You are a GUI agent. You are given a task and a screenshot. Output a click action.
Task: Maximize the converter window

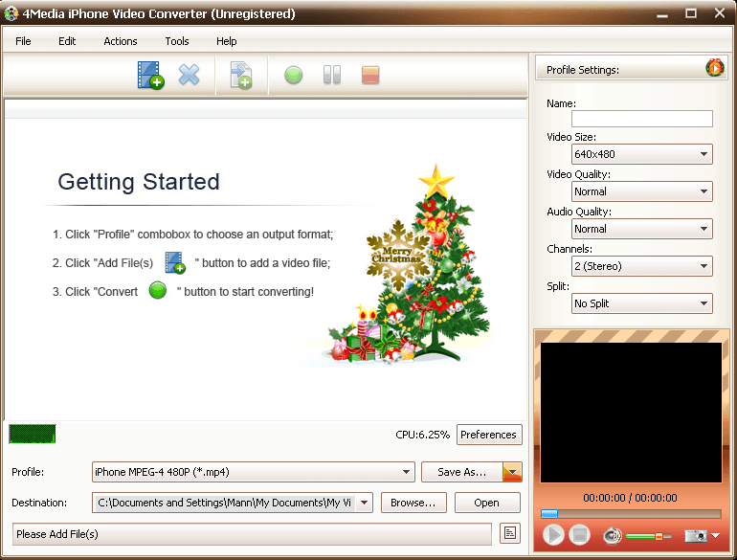(x=691, y=13)
